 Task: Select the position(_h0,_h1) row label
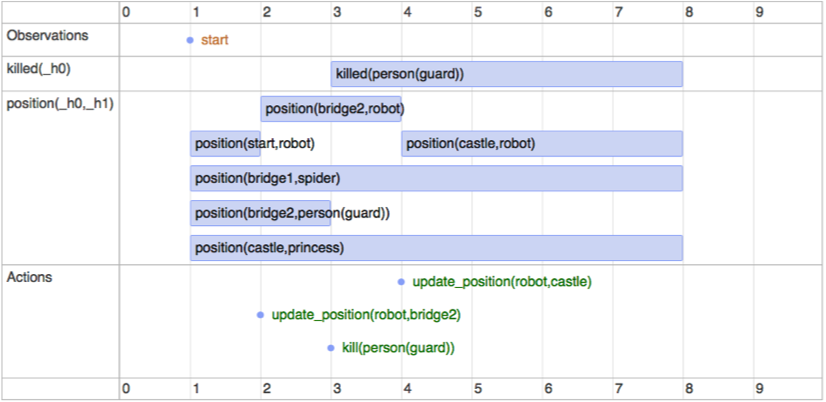click(60, 104)
